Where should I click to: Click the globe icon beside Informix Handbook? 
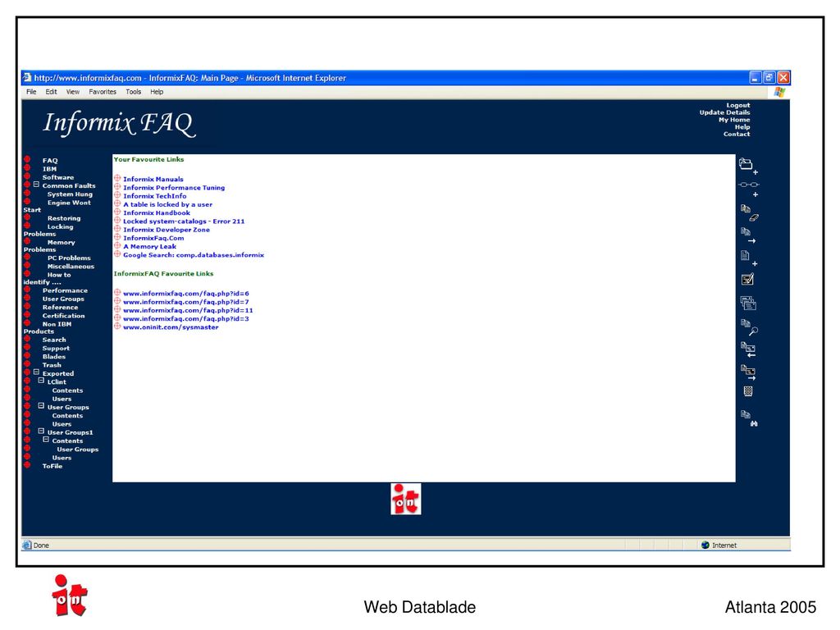pyautogui.click(x=117, y=212)
